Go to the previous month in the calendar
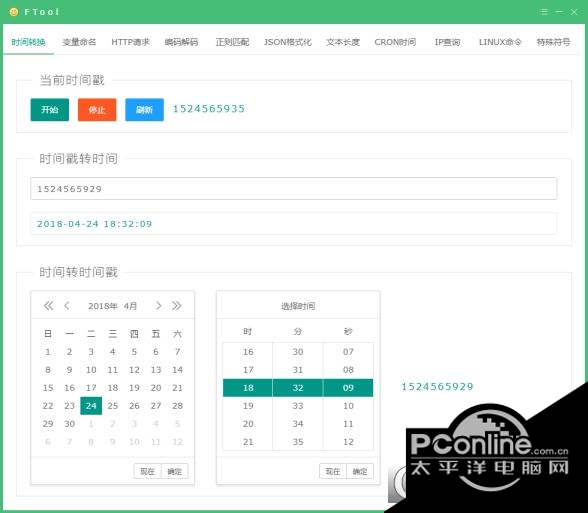The width and height of the screenshot is (588, 513). pos(67,306)
